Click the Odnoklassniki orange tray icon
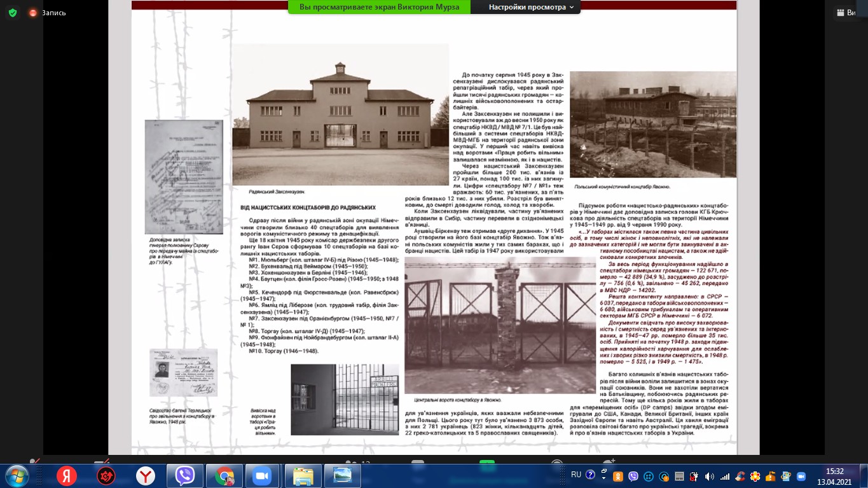Image resolution: width=868 pixels, height=488 pixels. click(617, 476)
